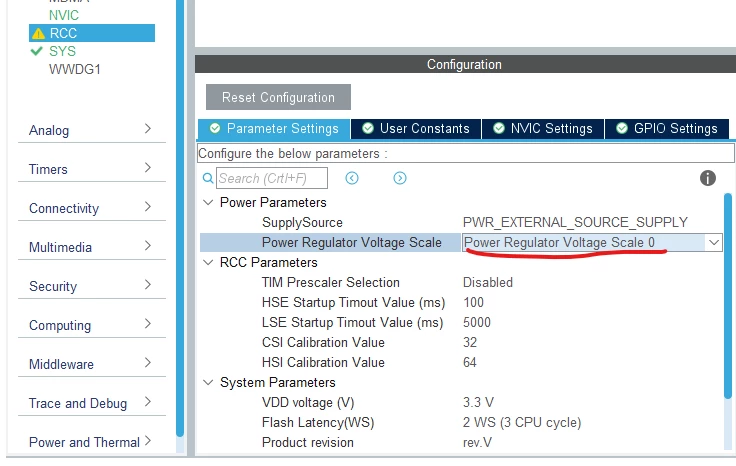This screenshot has height=466, width=736.
Task: Select CSI Calibration Value parameter
Action: pyautogui.click(x=323, y=343)
